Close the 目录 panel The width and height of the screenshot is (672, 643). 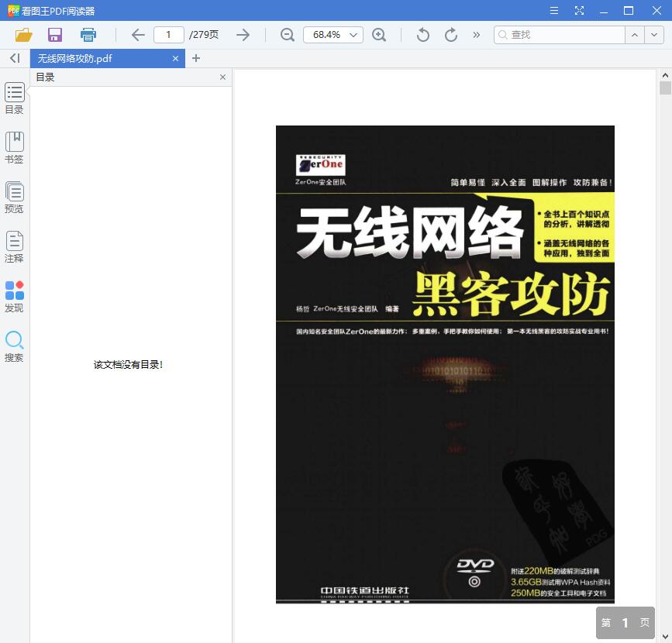223,77
